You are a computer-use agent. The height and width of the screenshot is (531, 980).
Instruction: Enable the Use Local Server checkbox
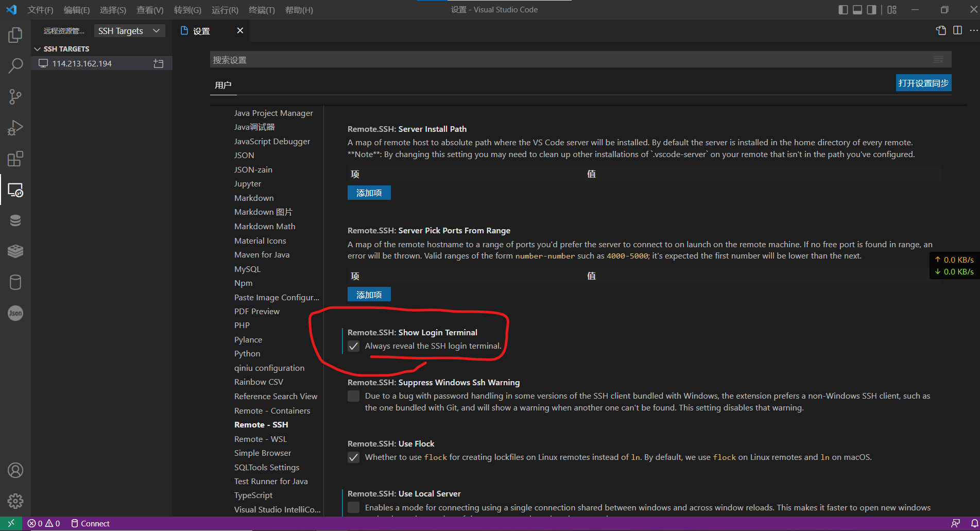tap(353, 507)
